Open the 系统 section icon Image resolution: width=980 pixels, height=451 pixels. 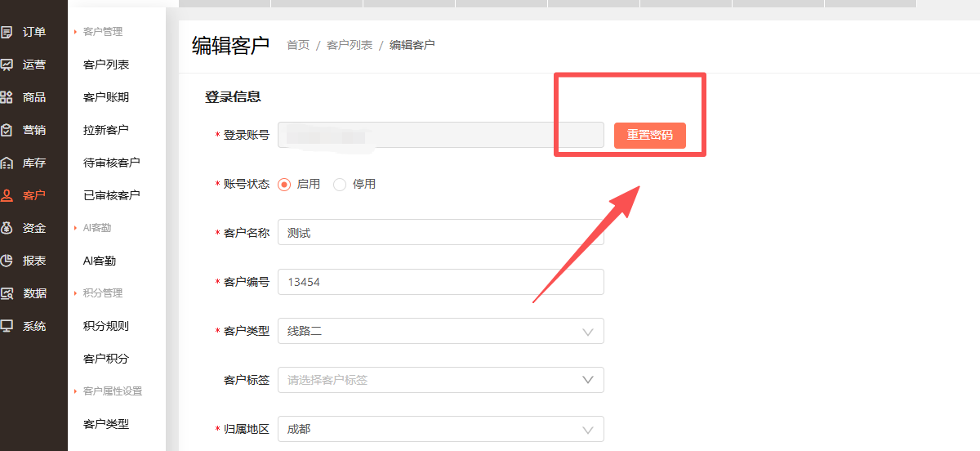pos(7,326)
